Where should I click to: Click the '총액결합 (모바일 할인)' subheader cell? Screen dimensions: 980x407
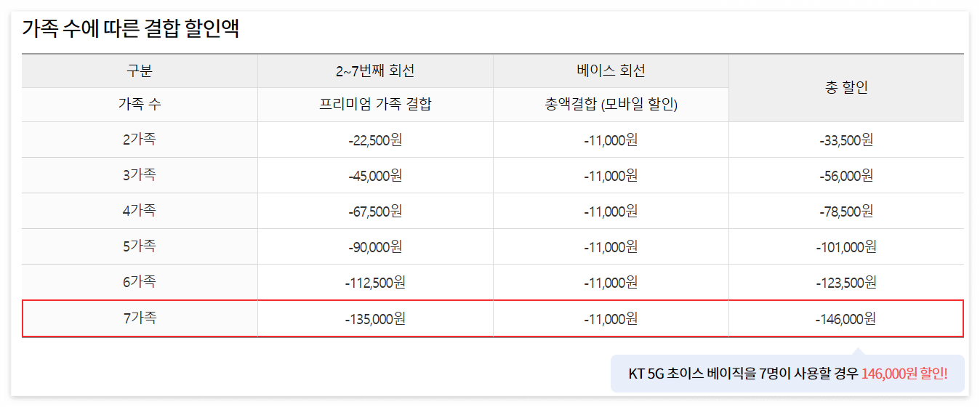(x=611, y=105)
